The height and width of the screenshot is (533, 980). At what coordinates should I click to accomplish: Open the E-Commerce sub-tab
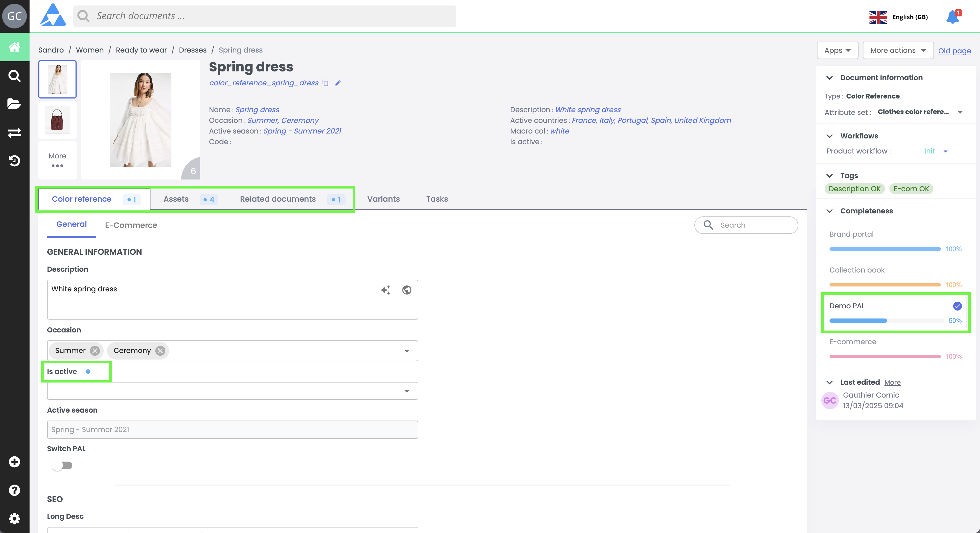(x=131, y=225)
